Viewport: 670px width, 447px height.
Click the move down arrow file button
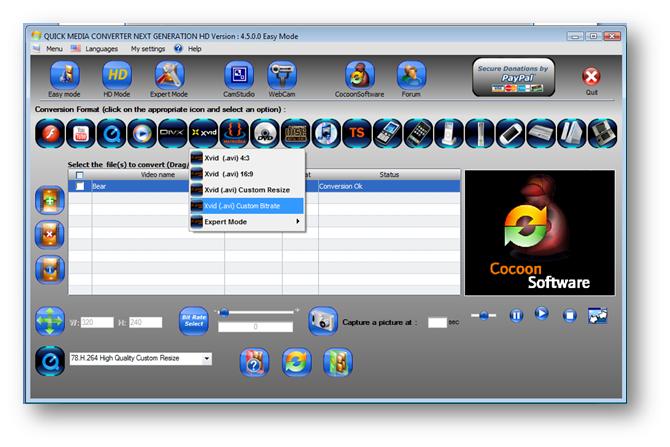pos(50,269)
